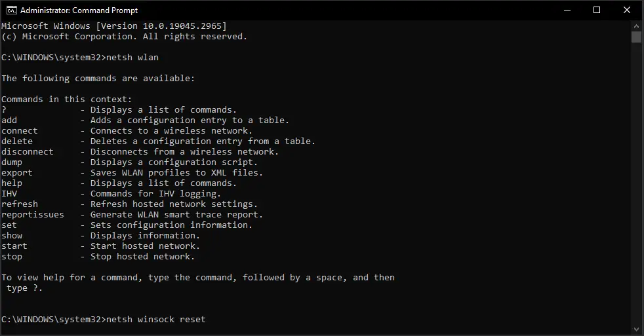Click the 'refresh' command entry
644x336 pixels.
click(19, 204)
